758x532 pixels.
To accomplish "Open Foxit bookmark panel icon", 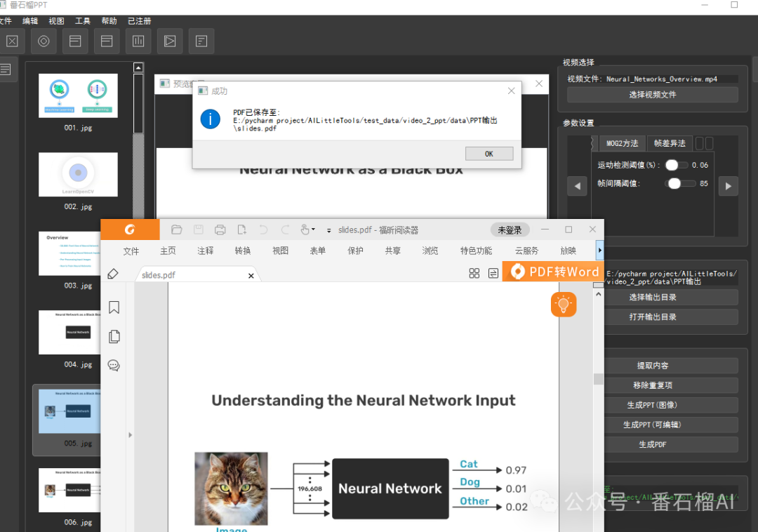I will tap(114, 307).
